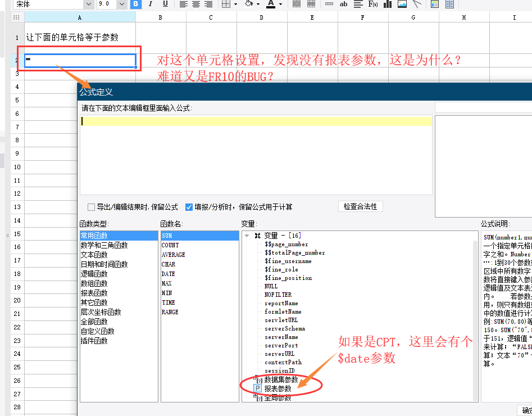Collapse the 变量 - [16] tree node
Image resolution: width=532 pixels, height=416 pixels.
click(247, 236)
